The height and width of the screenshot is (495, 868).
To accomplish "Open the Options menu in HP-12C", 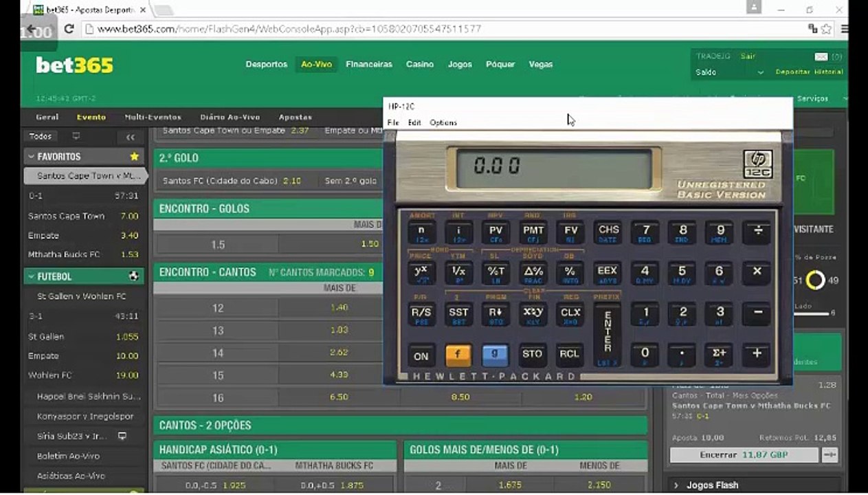I will pos(443,122).
